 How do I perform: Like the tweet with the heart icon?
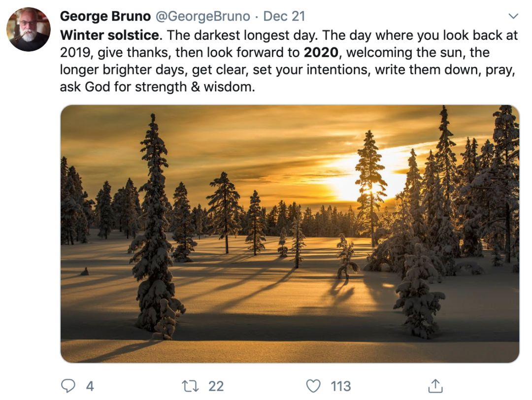coord(313,386)
